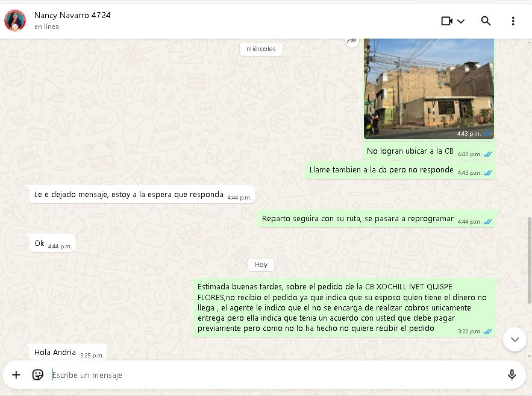This screenshot has height=396, width=532.
Task: Select the 'Ok' message
Action: (52, 244)
